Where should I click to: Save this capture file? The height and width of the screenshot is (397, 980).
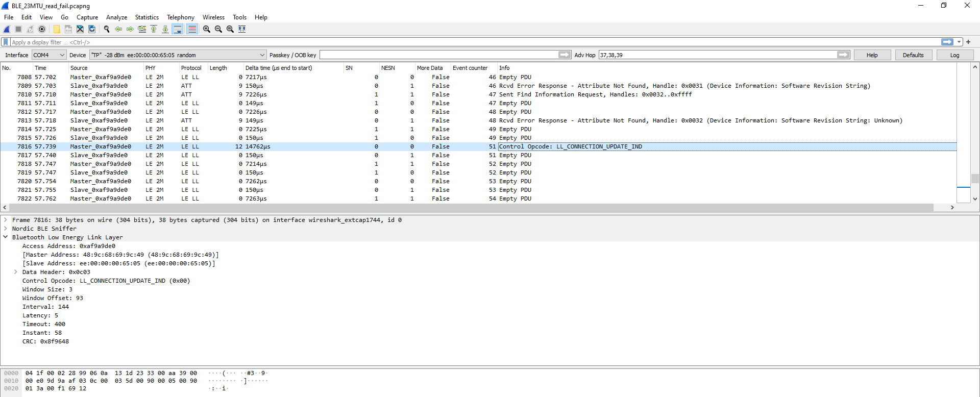tap(68, 29)
